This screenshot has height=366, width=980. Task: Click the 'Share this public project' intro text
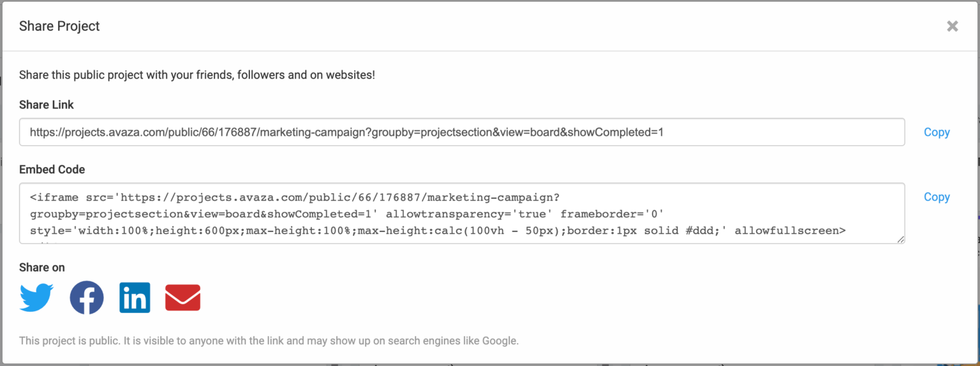pyautogui.click(x=197, y=75)
